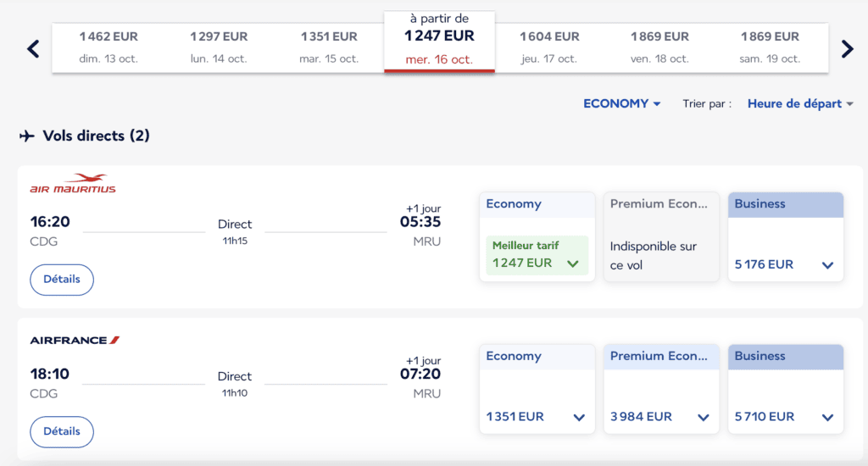Choose the sam. 19 oct. date tab

(x=770, y=47)
